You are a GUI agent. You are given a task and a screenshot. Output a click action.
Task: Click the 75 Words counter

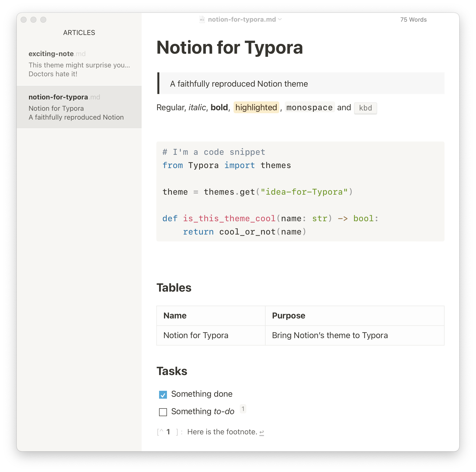click(413, 20)
